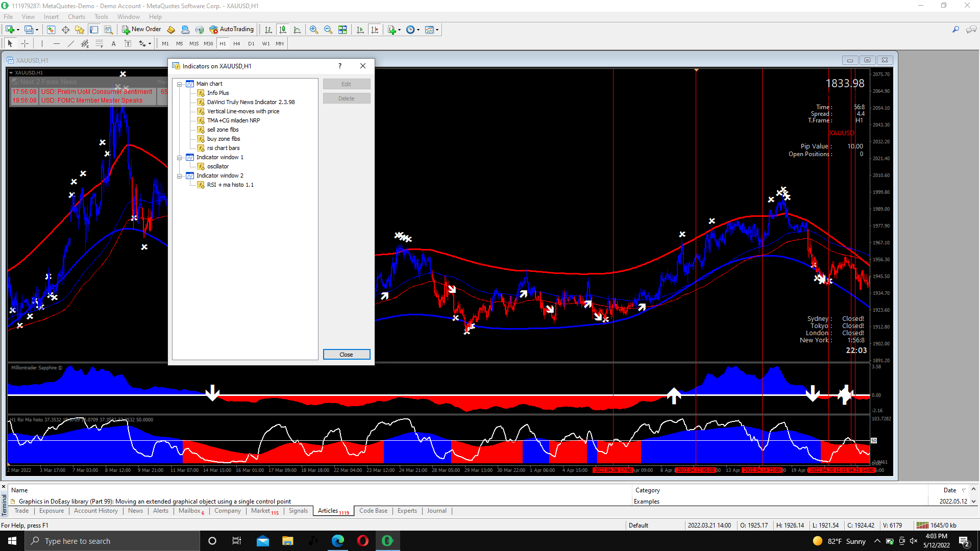Toggle the AutoTrading button

231,30
